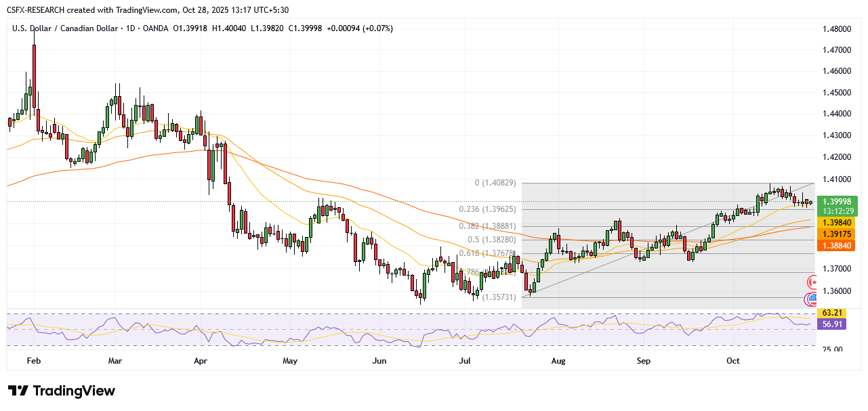Click the 1.48000 label on the price axis
The width and height of the screenshot is (868, 411).
(836, 29)
